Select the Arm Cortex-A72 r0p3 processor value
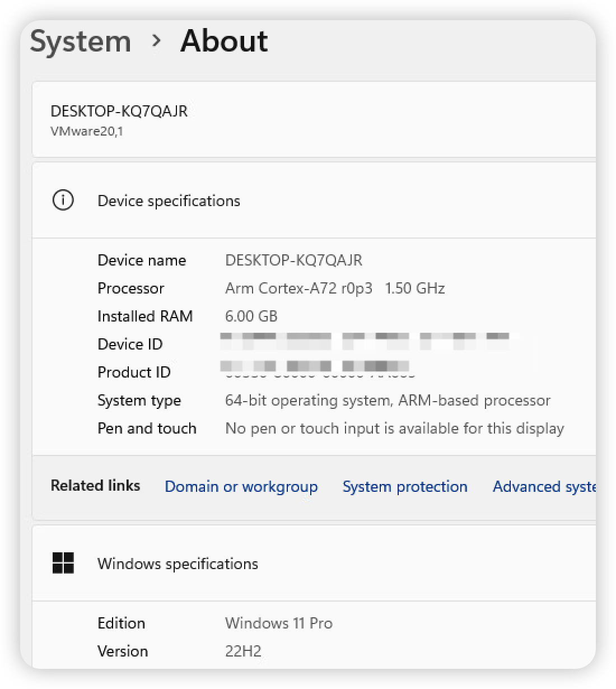Viewport: 616px width, 689px height. 335,288
